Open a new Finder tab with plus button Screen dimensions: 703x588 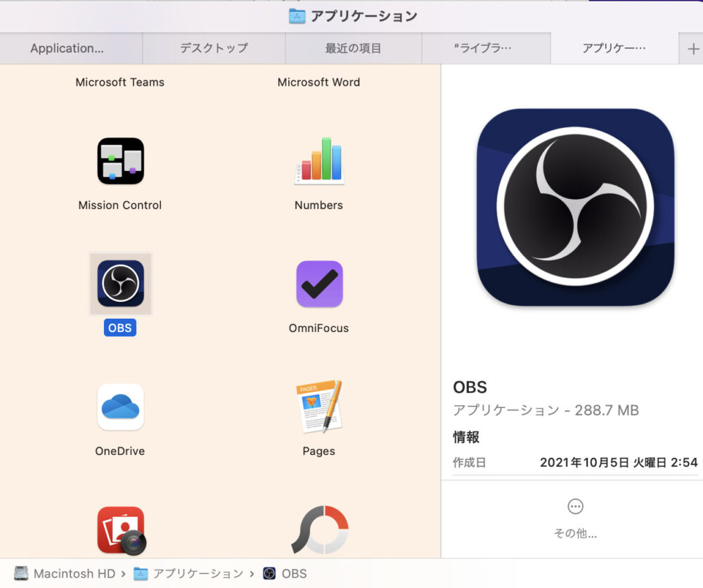(x=693, y=49)
